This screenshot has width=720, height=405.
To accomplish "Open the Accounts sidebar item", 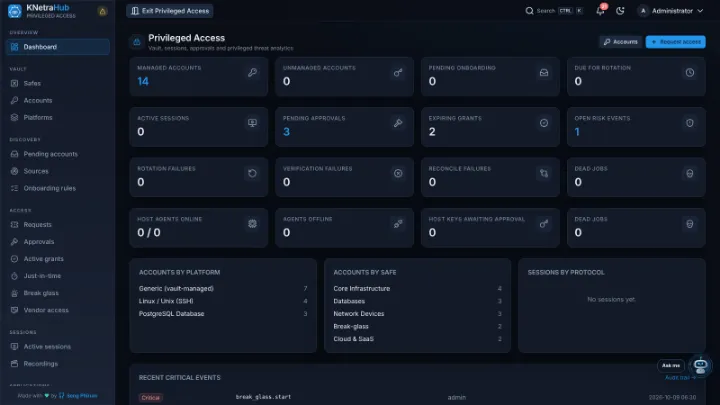I will tap(58, 100).
